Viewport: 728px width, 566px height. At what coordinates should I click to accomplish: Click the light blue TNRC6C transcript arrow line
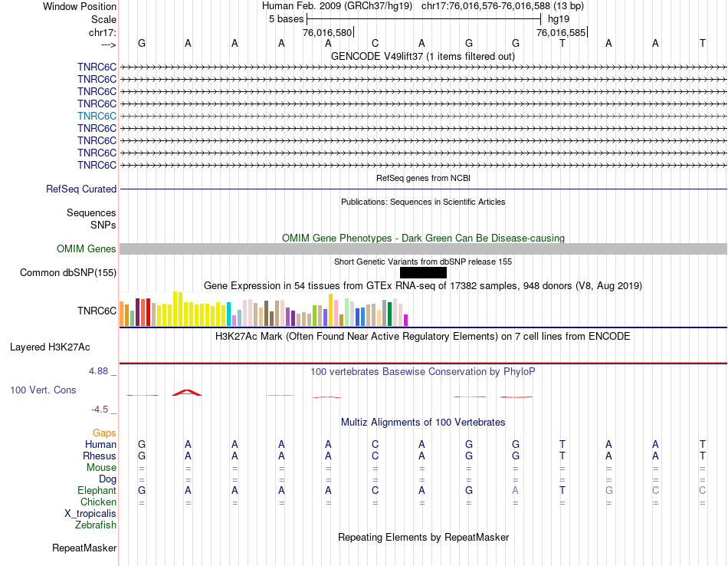tap(424, 116)
